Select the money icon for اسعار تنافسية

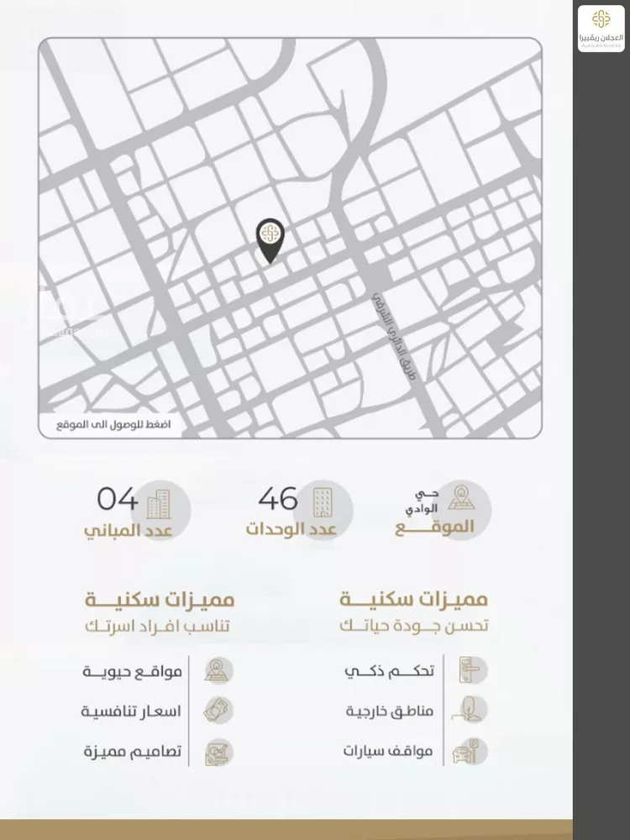218,711
